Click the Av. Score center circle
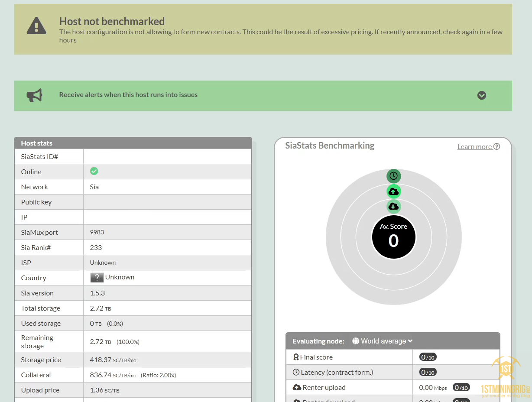 click(x=393, y=237)
